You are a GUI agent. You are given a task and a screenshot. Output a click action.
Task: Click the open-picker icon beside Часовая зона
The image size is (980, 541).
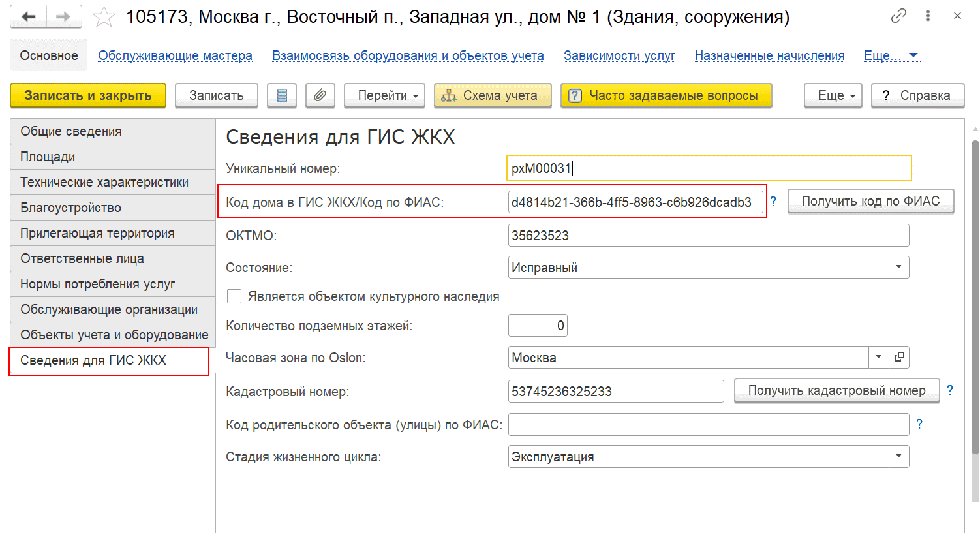pyautogui.click(x=898, y=357)
